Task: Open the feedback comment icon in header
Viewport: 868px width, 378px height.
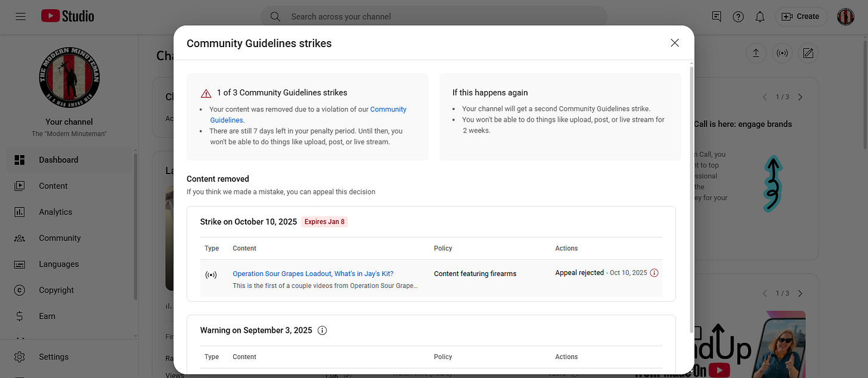Action: (717, 17)
